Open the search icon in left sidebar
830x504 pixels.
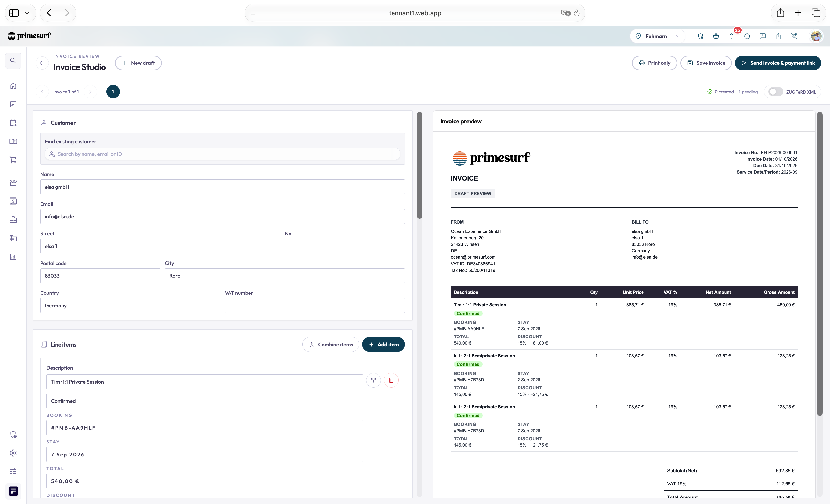(x=13, y=61)
